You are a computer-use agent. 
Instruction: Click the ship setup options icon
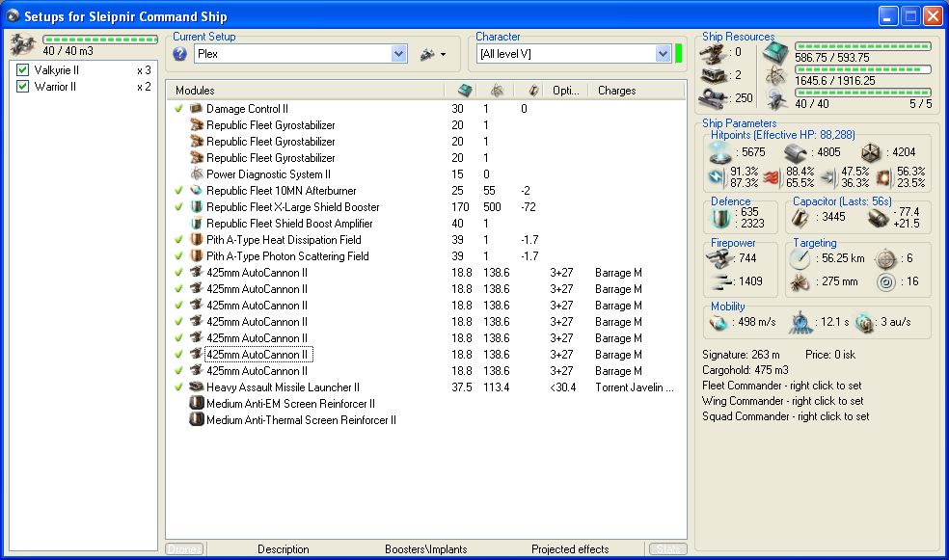pyautogui.click(x=428, y=54)
